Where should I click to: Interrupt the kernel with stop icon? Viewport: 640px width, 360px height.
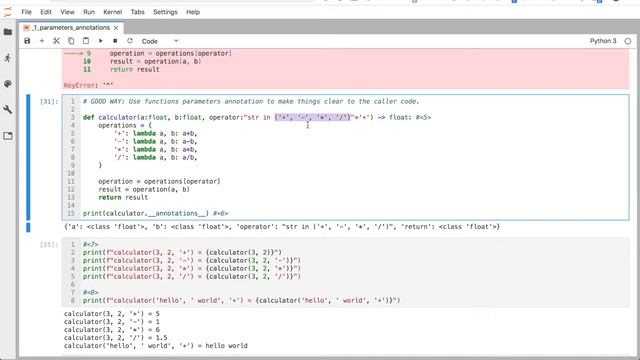[x=115, y=41]
